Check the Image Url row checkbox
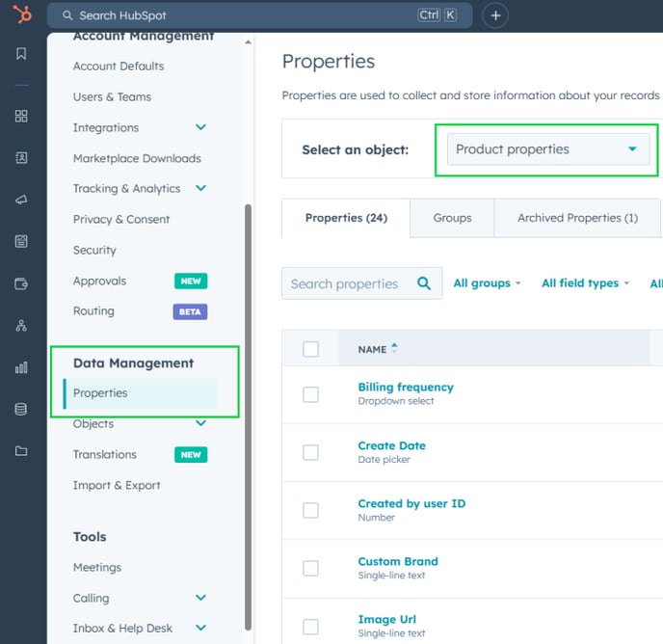This screenshot has width=663, height=644. coord(310,627)
